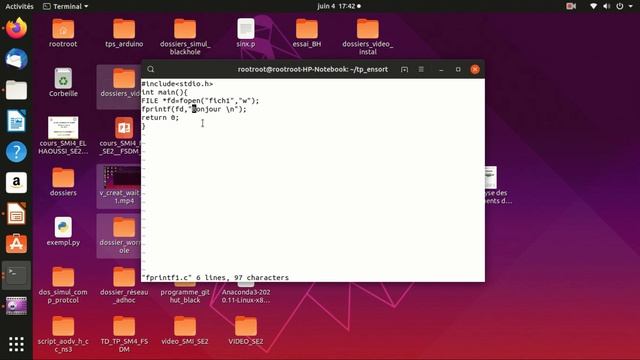Select exempl.py Python file
This screenshot has width=640, height=360.
(x=63, y=231)
